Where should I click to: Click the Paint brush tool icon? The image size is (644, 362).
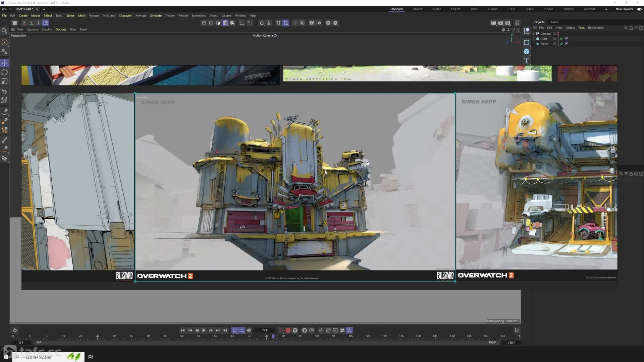click(x=5, y=140)
